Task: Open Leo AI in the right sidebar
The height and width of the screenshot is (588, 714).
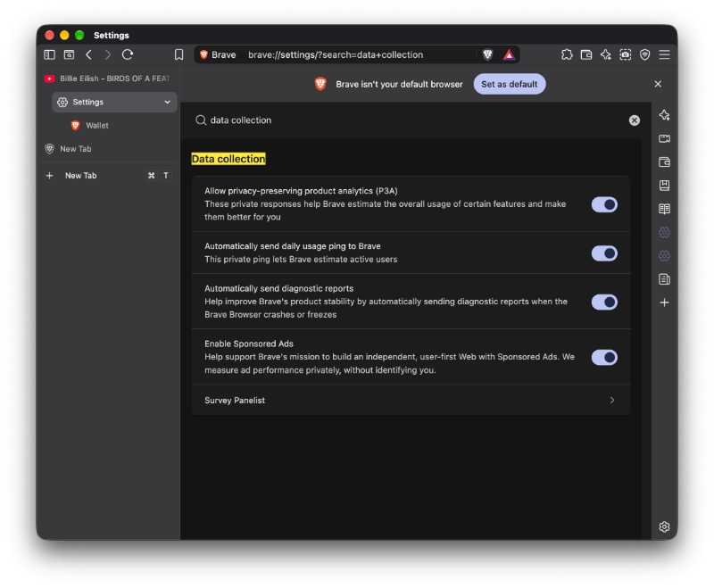Action: [x=664, y=115]
